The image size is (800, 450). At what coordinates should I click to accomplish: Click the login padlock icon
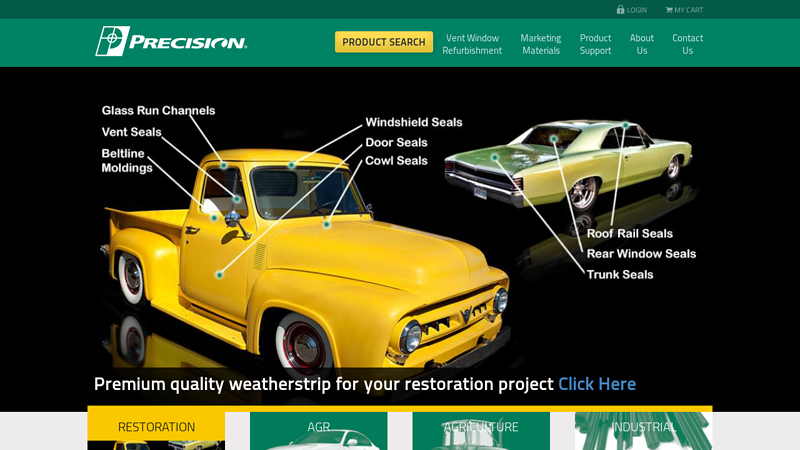click(620, 9)
